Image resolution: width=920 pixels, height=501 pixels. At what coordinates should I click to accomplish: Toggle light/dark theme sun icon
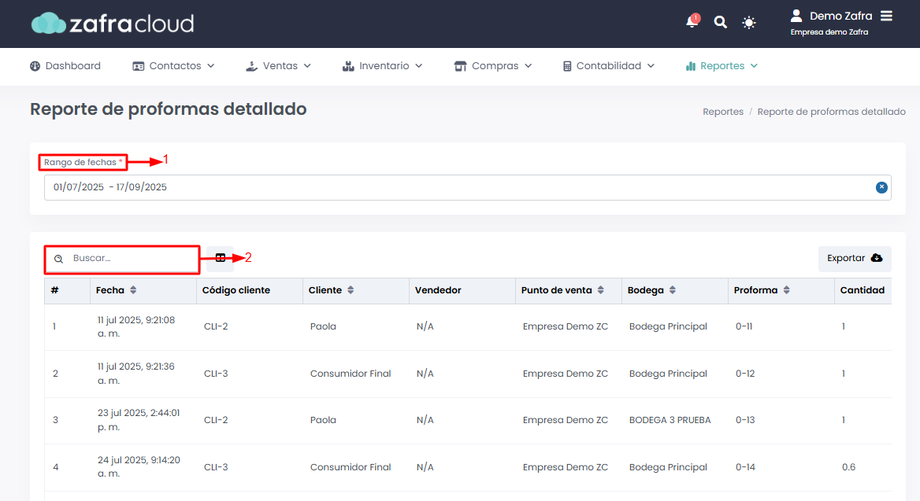tap(749, 23)
